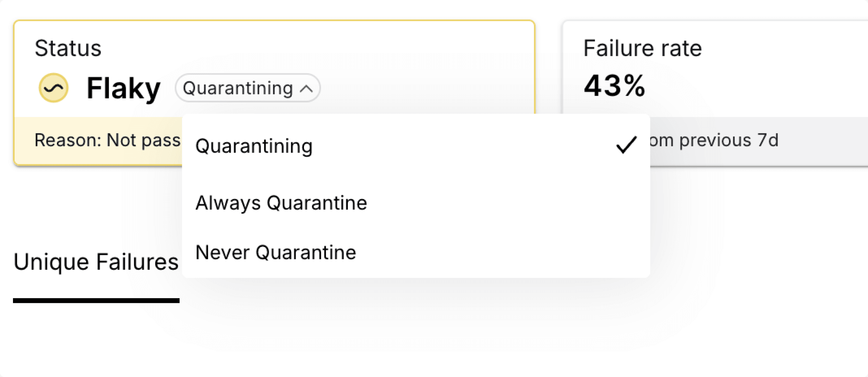Image resolution: width=868 pixels, height=377 pixels.
Task: Click the yellow reason banner in Status card
Action: click(x=98, y=141)
